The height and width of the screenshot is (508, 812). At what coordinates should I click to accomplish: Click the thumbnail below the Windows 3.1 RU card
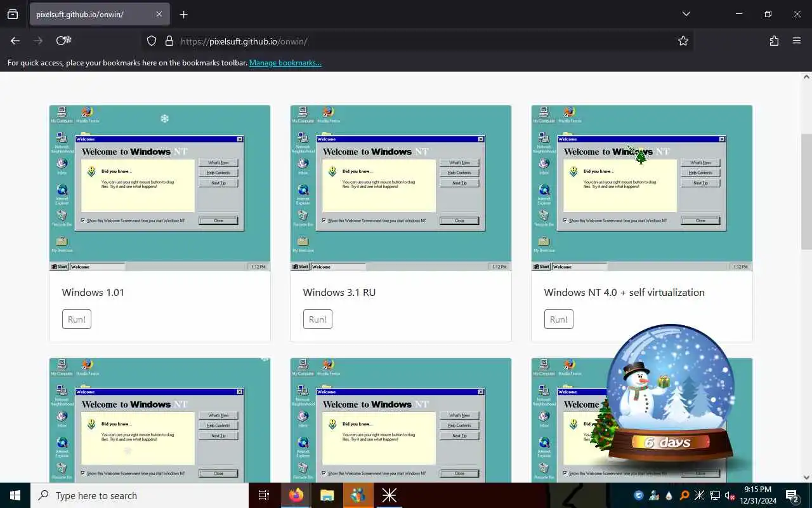401,420
